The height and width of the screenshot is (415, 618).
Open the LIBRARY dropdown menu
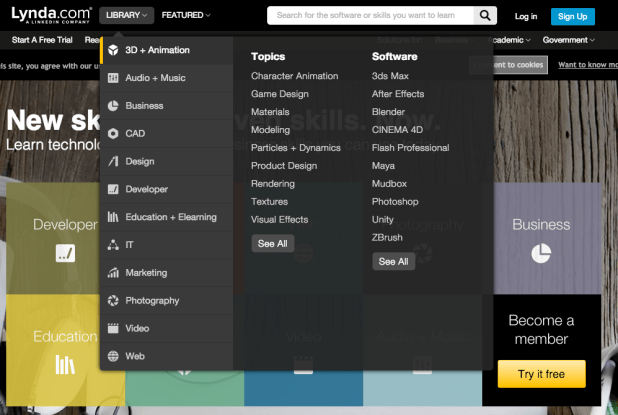127,15
